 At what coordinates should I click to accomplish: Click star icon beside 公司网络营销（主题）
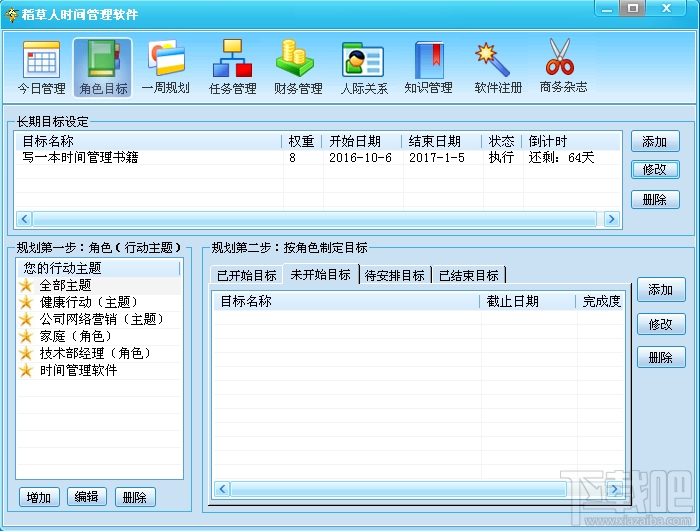click(26, 319)
